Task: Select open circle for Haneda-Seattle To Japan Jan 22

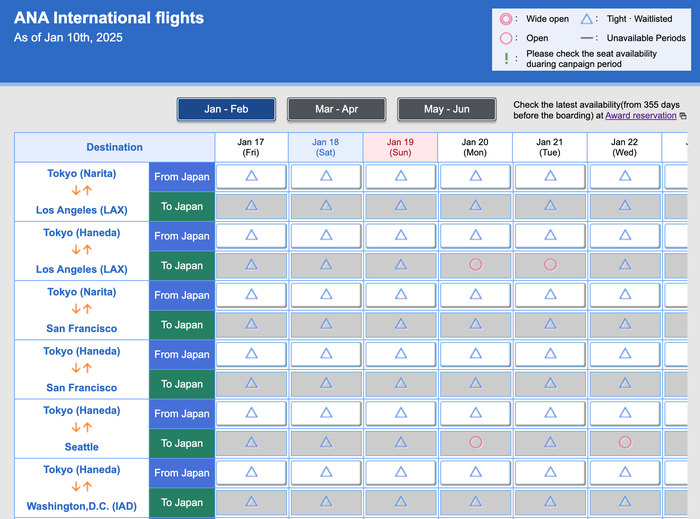Action: tap(625, 442)
